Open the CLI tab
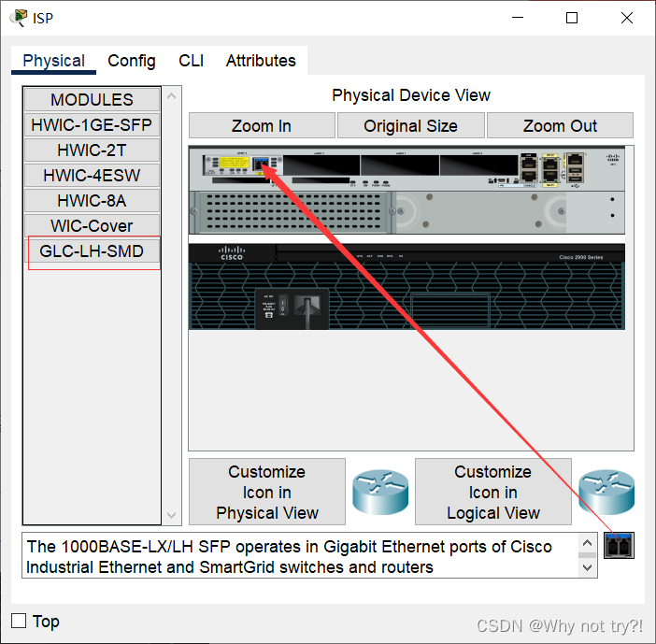Image resolution: width=656 pixels, height=644 pixels. coord(191,61)
